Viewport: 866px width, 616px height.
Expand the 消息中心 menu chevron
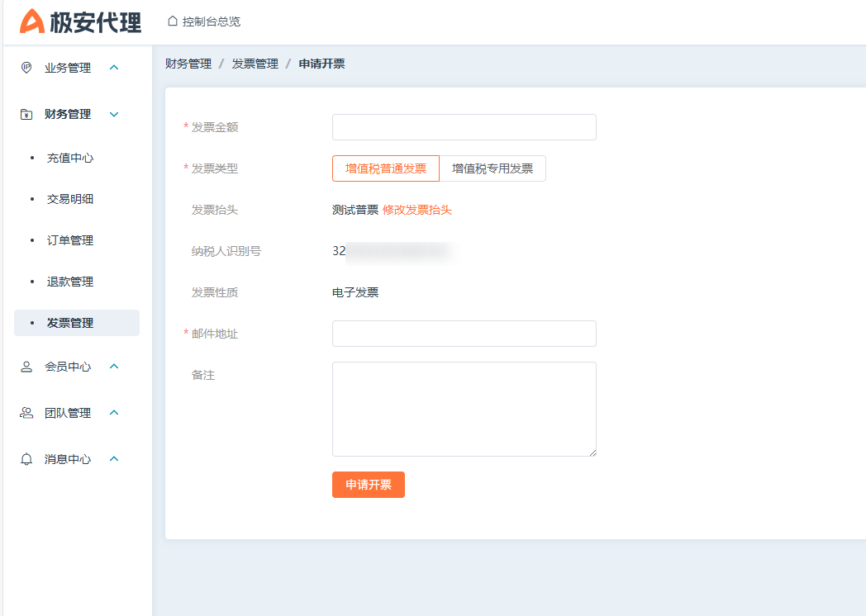114,459
